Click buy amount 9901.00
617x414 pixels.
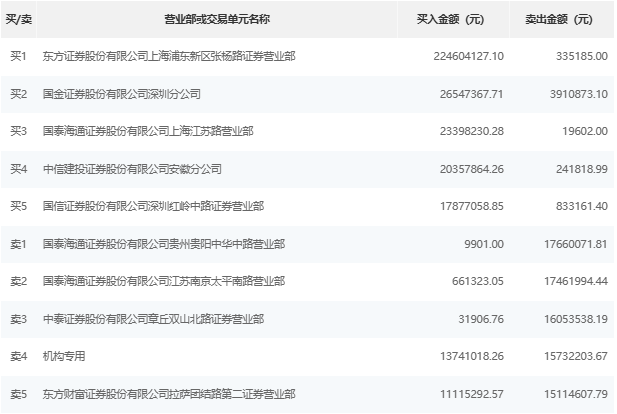pos(484,244)
